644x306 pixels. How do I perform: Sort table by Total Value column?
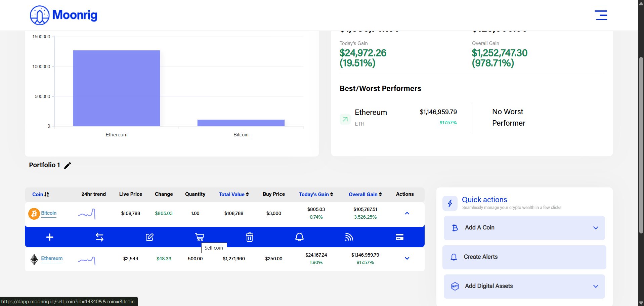point(234,194)
